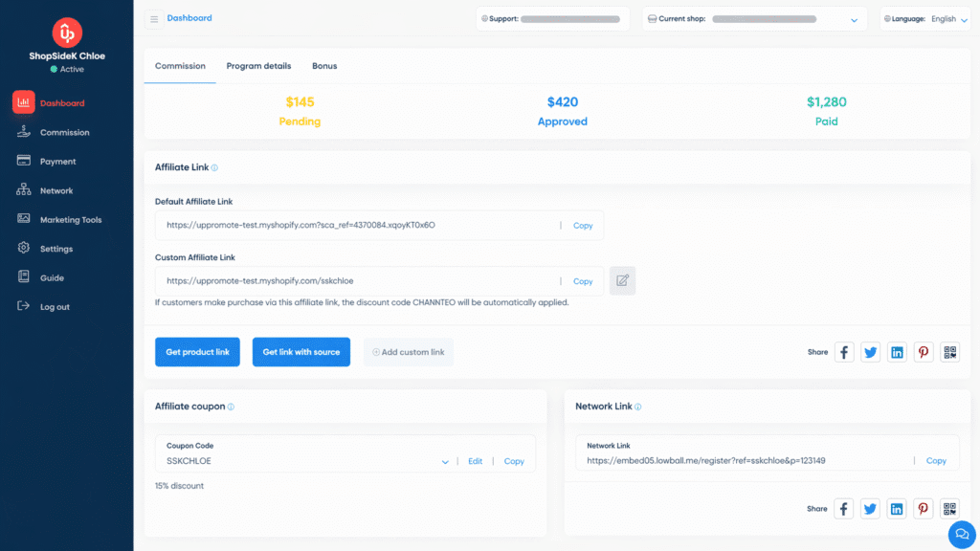Switch to the Bonus tab

click(324, 66)
